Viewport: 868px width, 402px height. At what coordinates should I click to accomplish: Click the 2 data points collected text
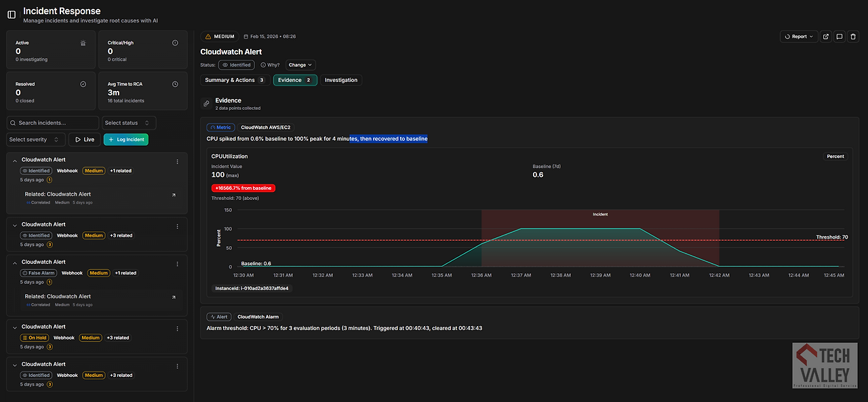coord(238,108)
